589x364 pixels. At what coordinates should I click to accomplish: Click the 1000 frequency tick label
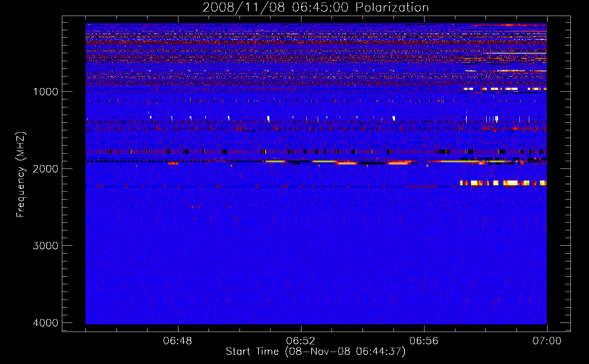click(x=46, y=91)
